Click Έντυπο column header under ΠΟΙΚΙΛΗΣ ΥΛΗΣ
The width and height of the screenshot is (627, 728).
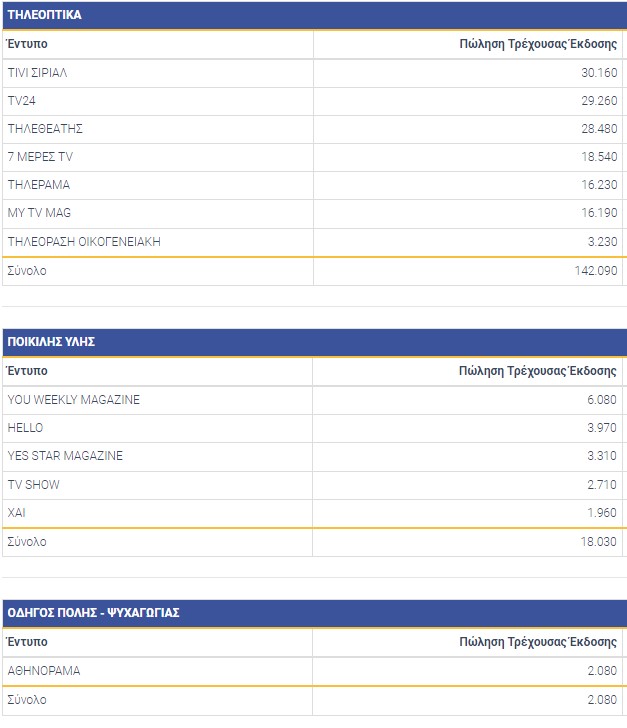pos(27,371)
